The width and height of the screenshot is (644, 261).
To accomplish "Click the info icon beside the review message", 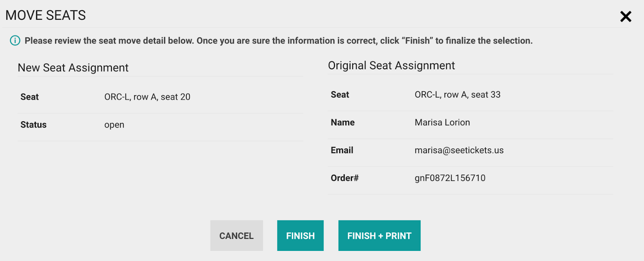I will (15, 41).
